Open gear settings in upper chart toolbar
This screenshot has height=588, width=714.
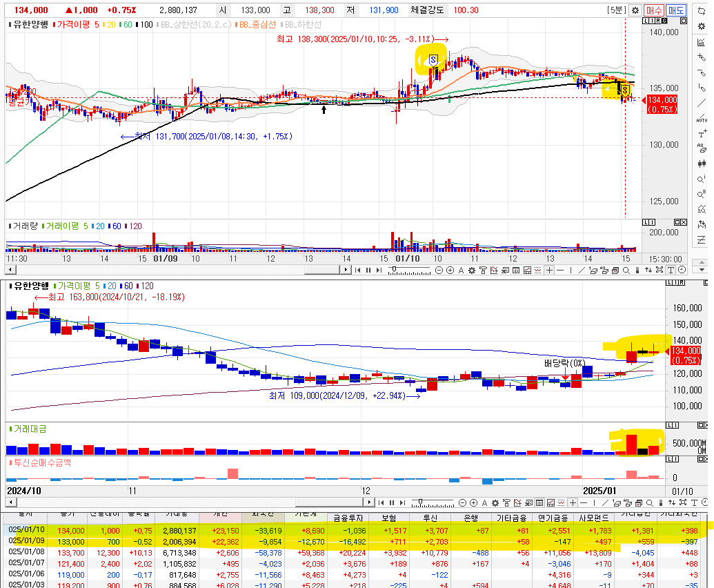(472, 271)
